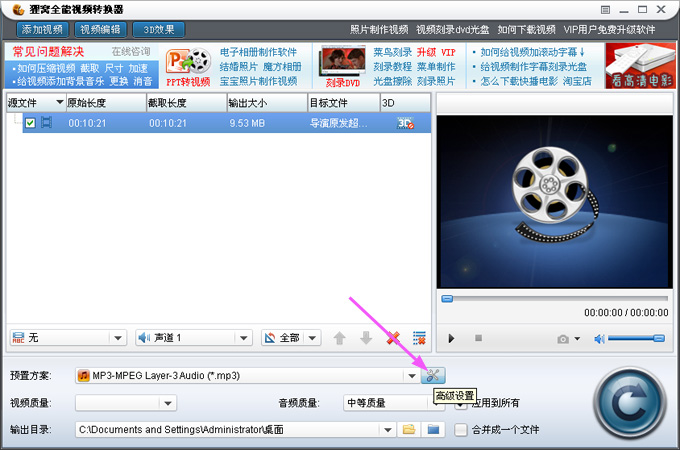Open snapshot options arrow next to camera
The height and width of the screenshot is (450, 680).
[x=577, y=339]
